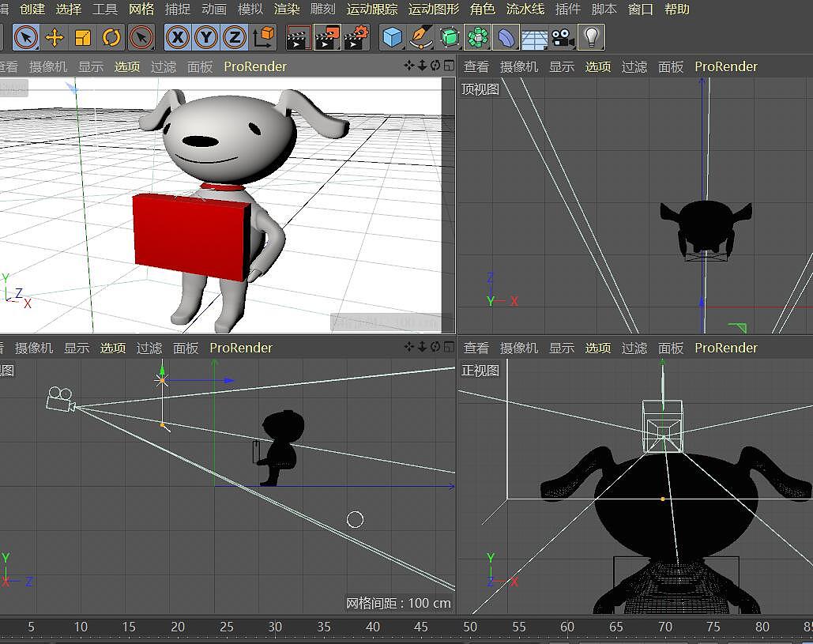This screenshot has height=644, width=813.
Task: Click lower-left viewport zoom navigation icon
Action: coord(422,346)
